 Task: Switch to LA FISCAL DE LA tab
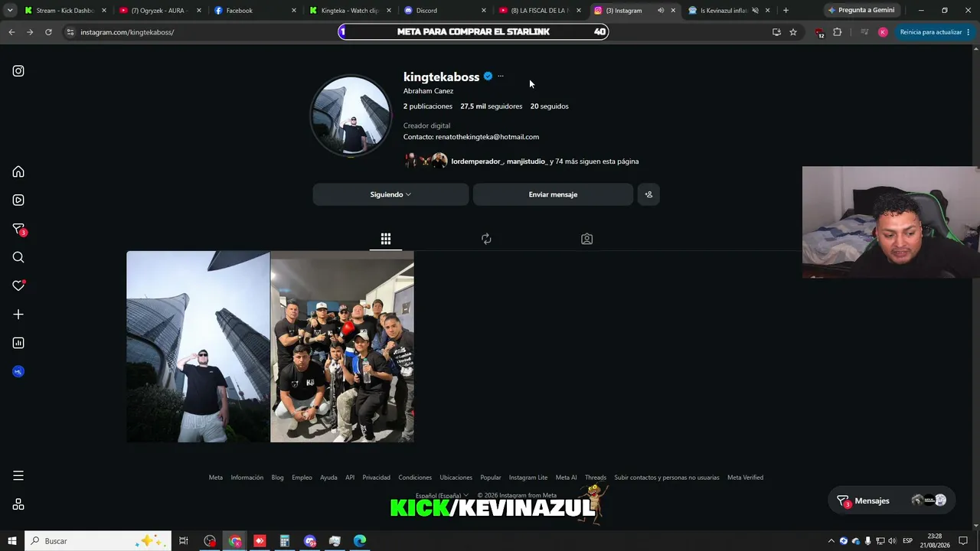[541, 11]
